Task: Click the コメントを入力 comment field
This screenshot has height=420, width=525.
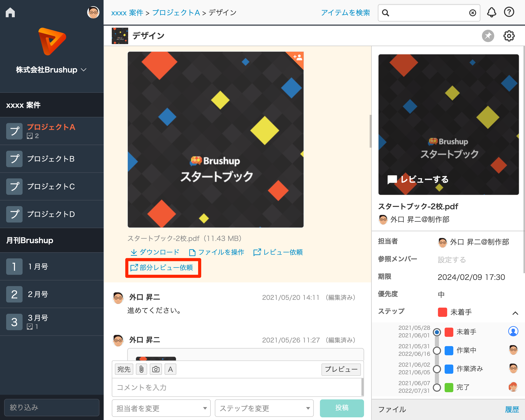Action: [237, 388]
